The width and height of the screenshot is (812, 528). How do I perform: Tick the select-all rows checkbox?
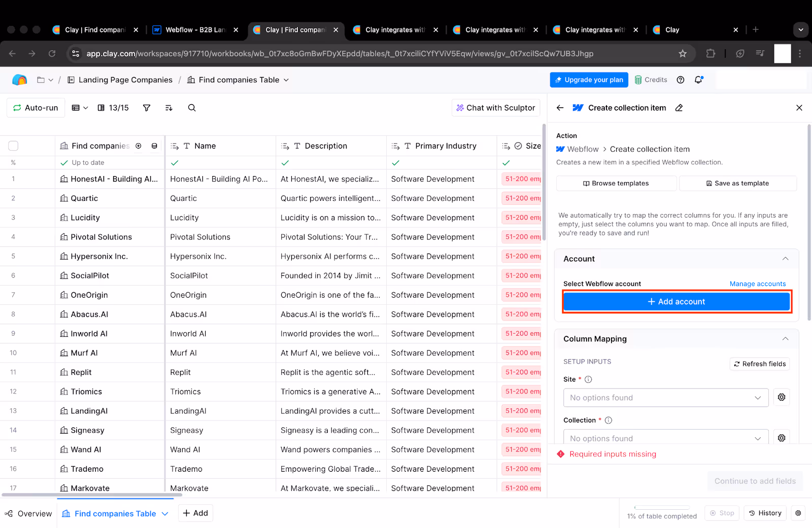coord(13,146)
